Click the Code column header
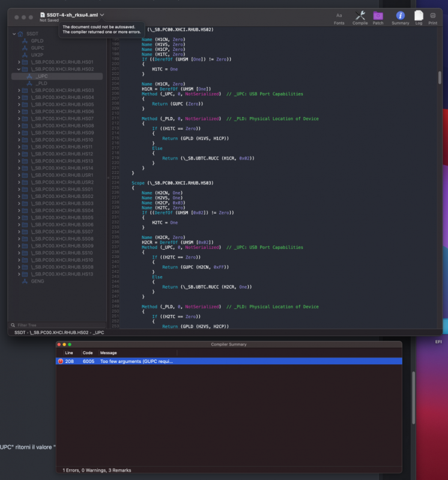 click(x=88, y=353)
